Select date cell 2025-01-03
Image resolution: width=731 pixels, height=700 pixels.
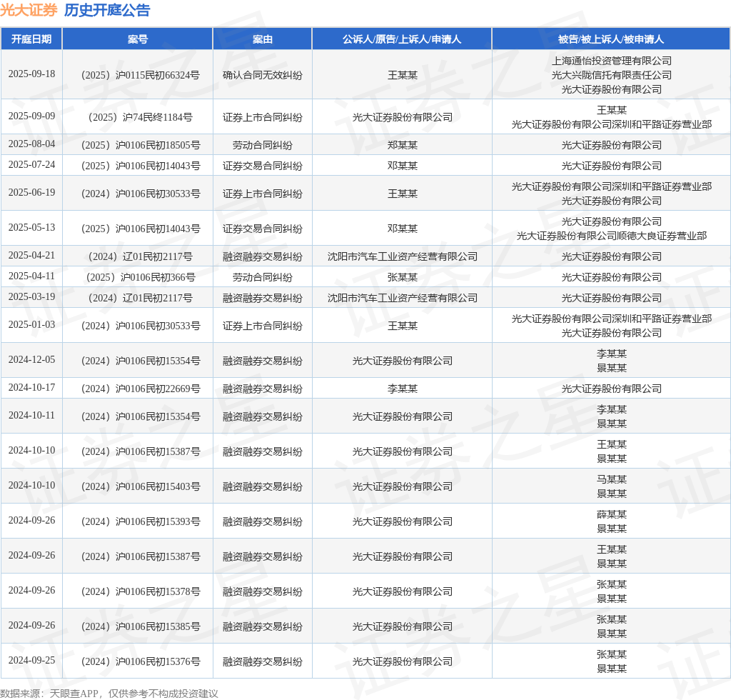(x=31, y=324)
